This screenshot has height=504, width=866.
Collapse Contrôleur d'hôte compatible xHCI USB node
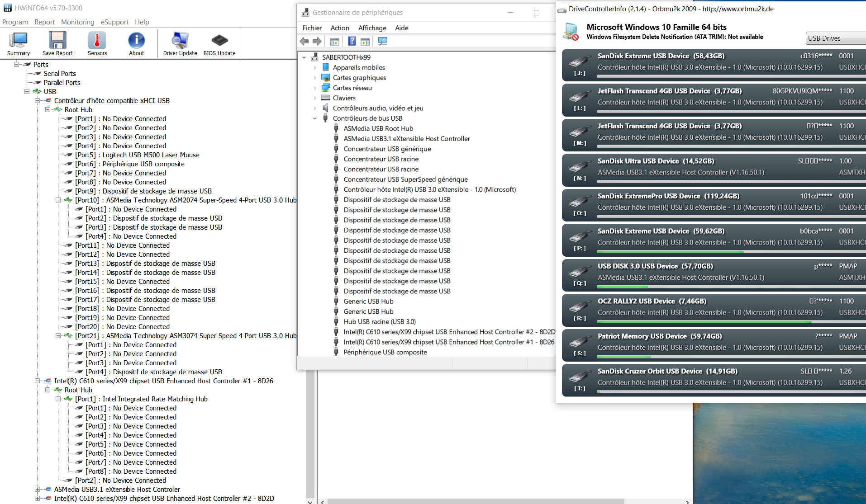(x=38, y=100)
